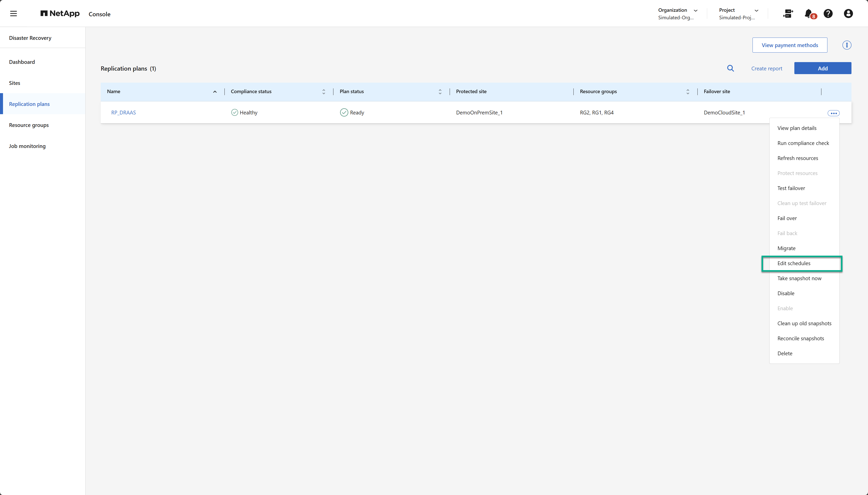Click the notifications bell icon

click(x=808, y=14)
